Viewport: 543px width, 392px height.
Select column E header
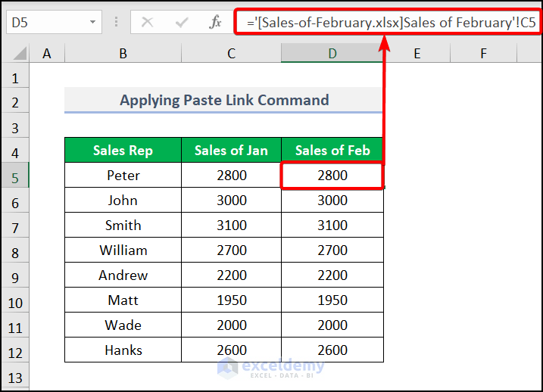point(417,53)
